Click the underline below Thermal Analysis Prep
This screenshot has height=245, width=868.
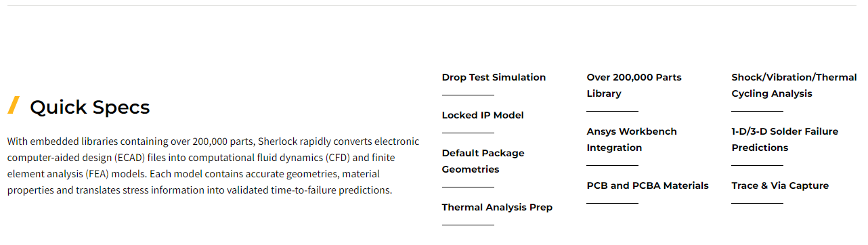point(468,225)
